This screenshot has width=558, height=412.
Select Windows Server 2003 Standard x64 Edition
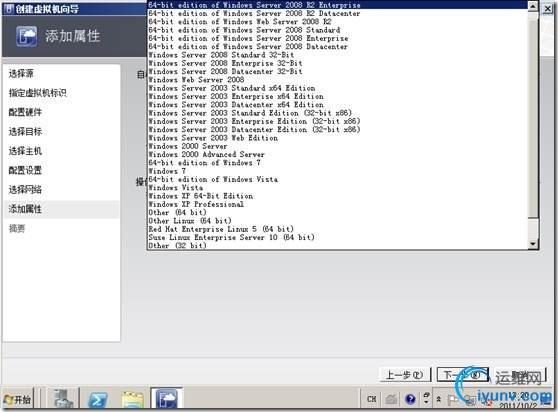(x=337, y=88)
